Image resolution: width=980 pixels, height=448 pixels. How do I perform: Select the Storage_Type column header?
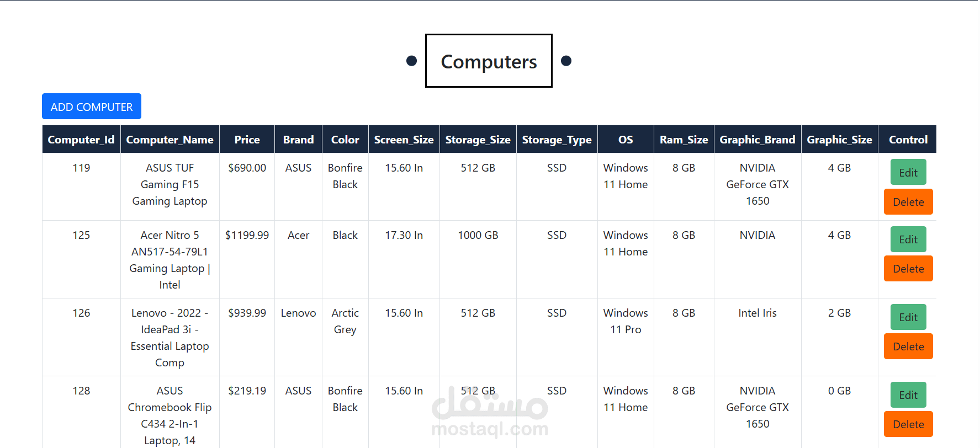pyautogui.click(x=557, y=140)
